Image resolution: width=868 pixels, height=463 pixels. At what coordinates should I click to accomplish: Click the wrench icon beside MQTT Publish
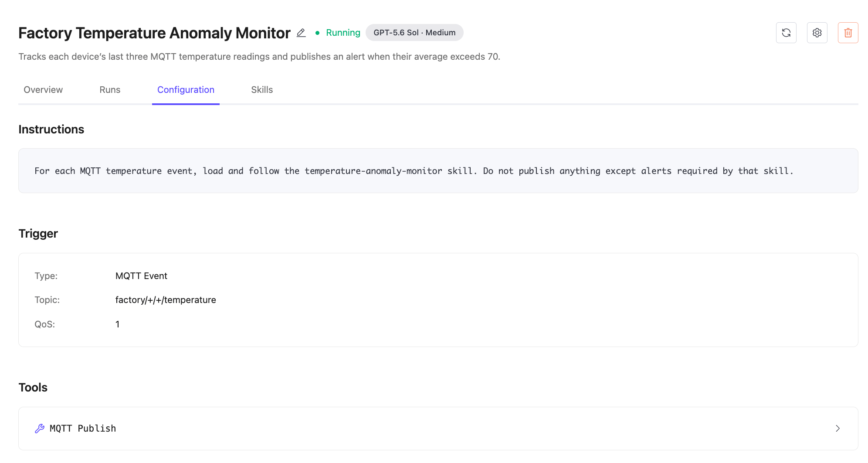pyautogui.click(x=40, y=429)
